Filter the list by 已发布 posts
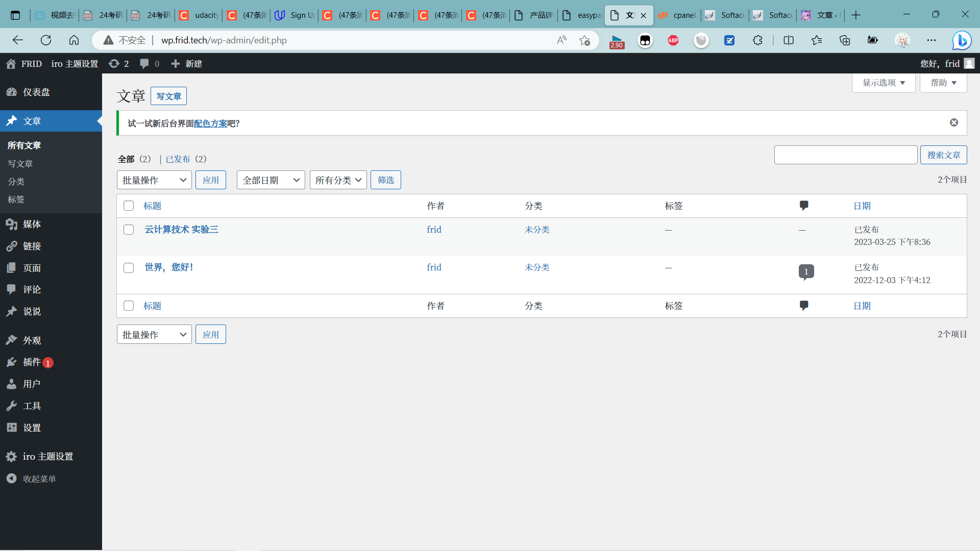 (x=178, y=159)
